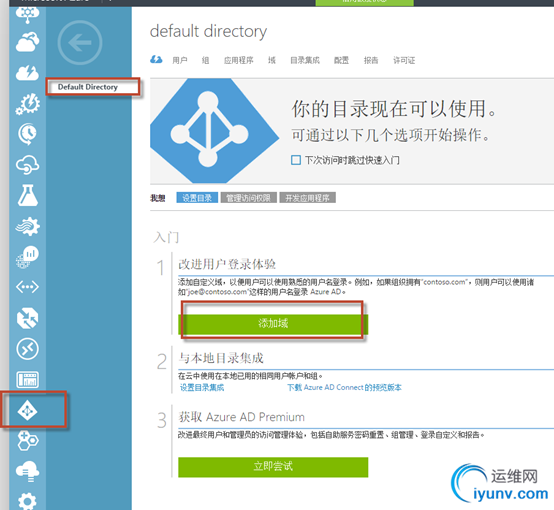The height and width of the screenshot is (510, 554).
Task: Open the Settings gear sidebar icon
Action: pos(28,501)
